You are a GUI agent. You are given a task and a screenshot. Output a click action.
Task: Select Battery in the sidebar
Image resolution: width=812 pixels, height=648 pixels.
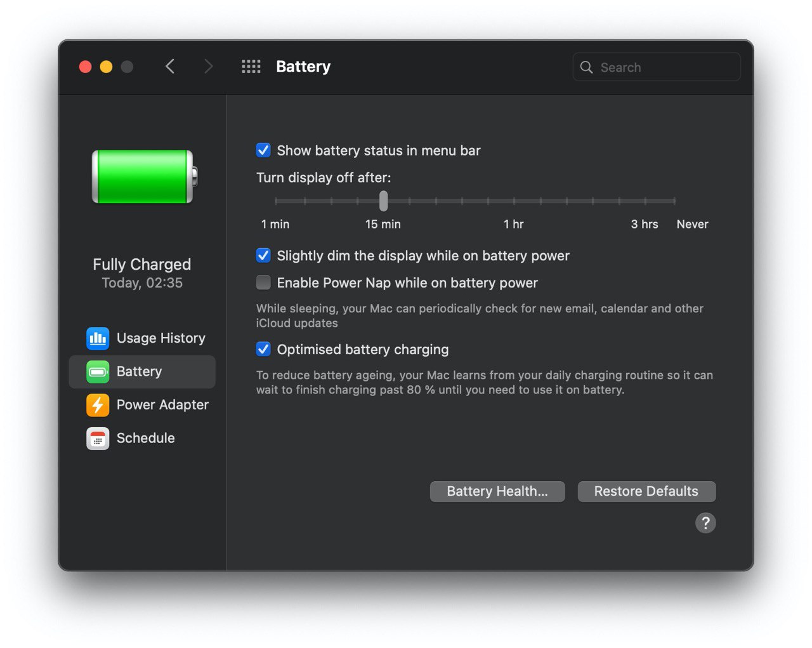[x=142, y=371]
